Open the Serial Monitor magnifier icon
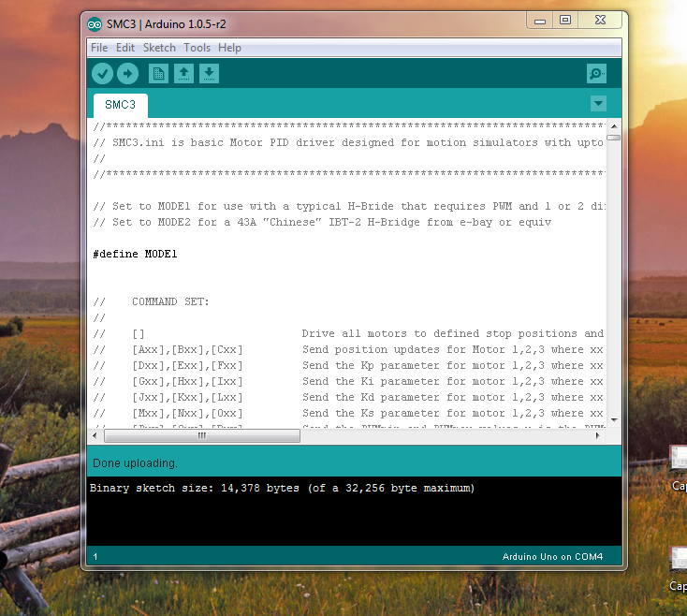The width and height of the screenshot is (687, 616). pyautogui.click(x=596, y=73)
